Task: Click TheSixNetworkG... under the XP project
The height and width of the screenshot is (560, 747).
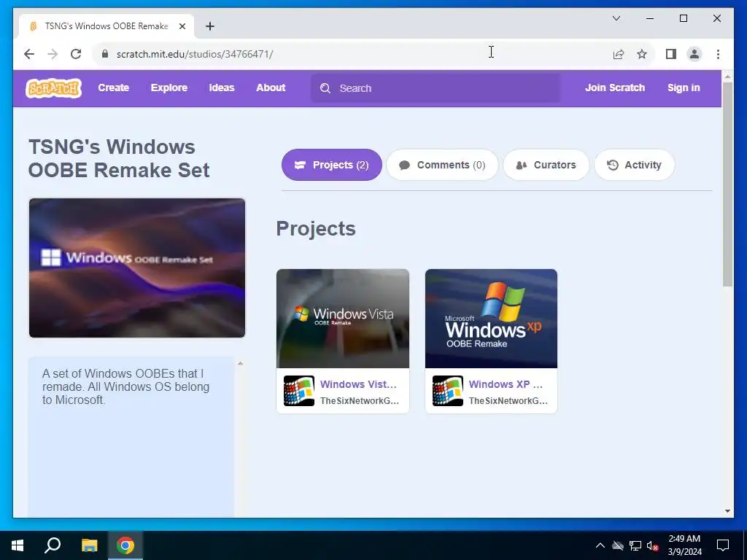Action: 508,401
